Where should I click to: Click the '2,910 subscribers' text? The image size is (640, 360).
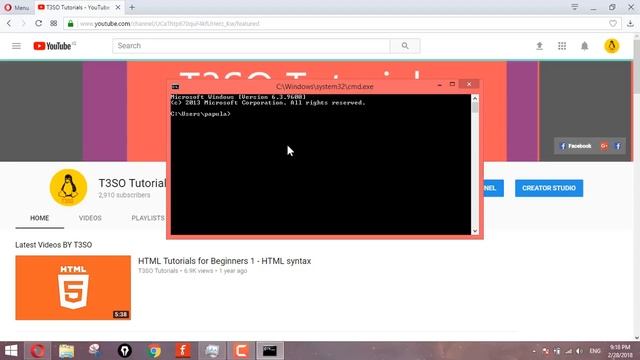[x=124, y=195]
